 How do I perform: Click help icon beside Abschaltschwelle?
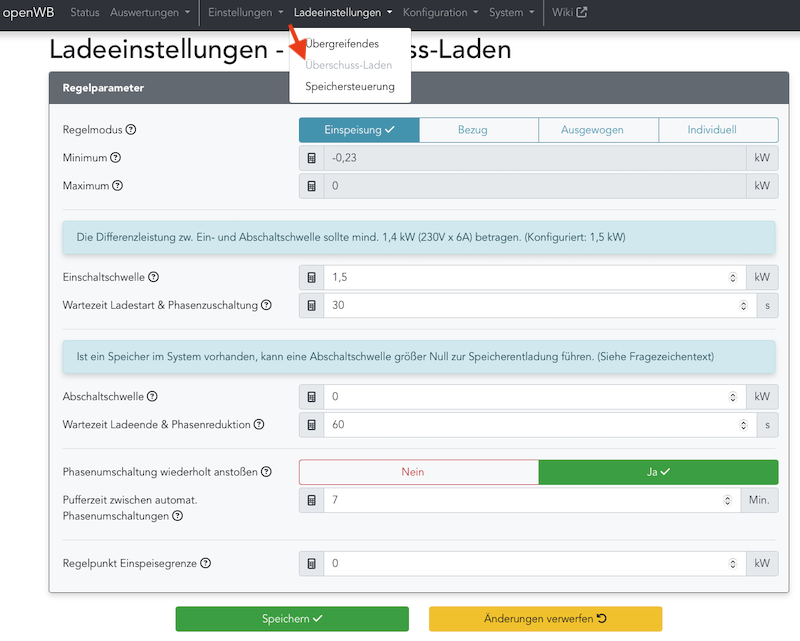coord(152,397)
